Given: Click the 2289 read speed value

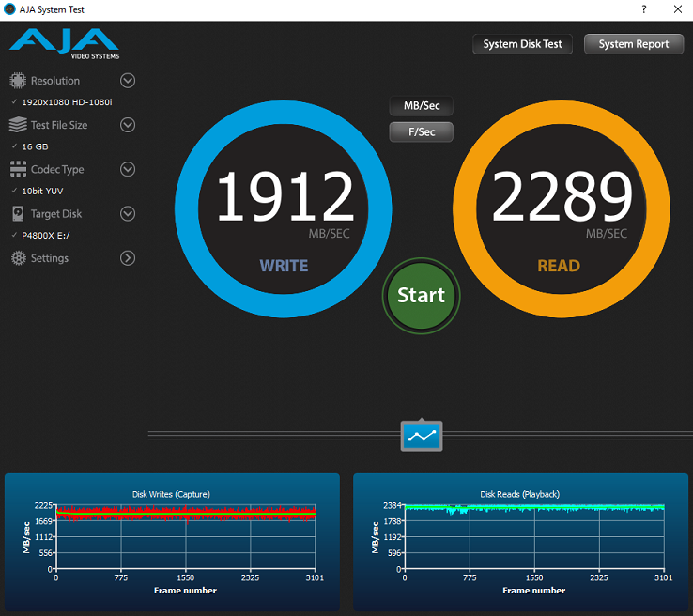Looking at the screenshot, I should [x=562, y=195].
